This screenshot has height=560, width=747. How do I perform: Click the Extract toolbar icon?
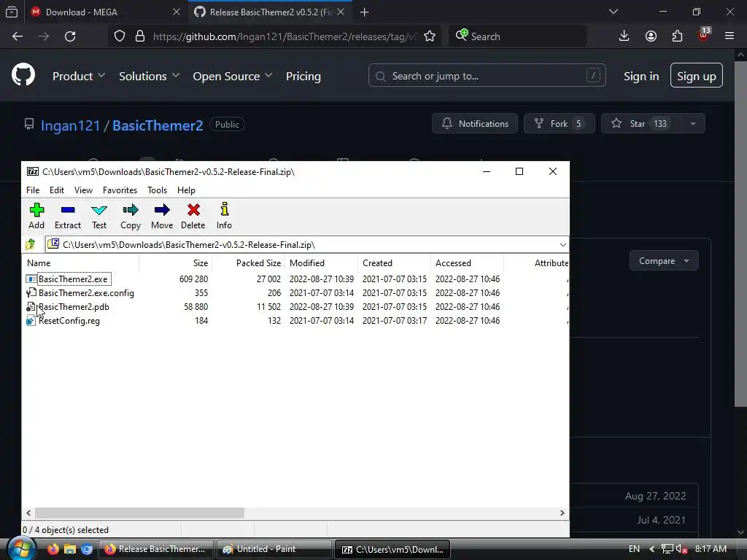coord(68,216)
